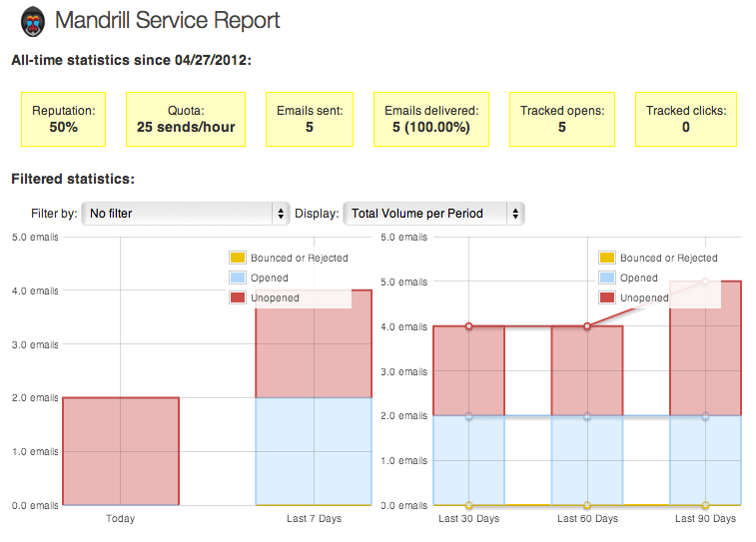Image resolution: width=756 pixels, height=542 pixels.
Task: Click the right chart's '6.0 emails' axis label
Action: [404, 237]
